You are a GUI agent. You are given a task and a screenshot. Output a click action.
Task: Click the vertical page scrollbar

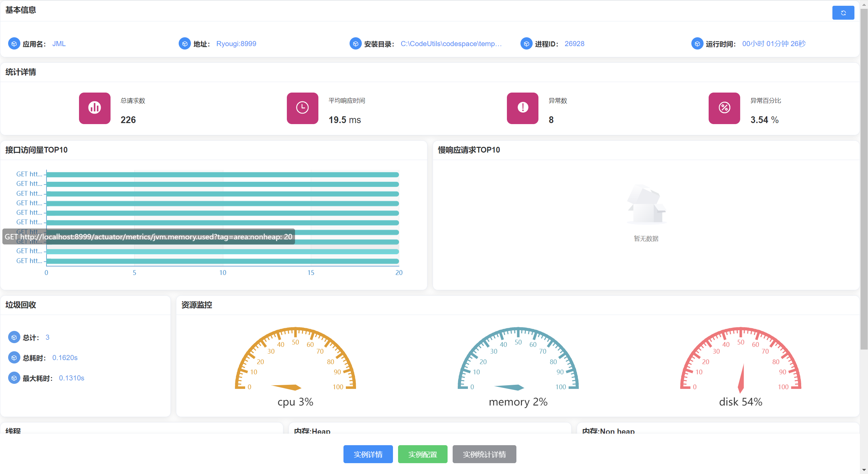point(864,170)
